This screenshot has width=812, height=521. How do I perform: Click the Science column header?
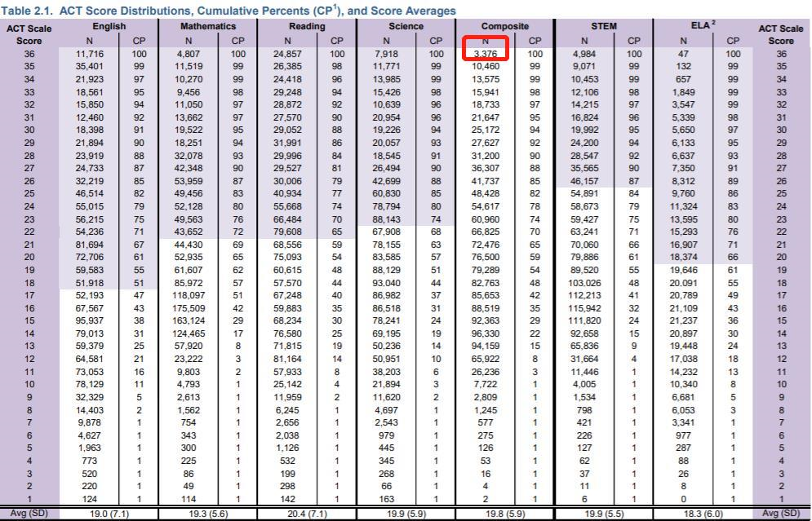click(x=406, y=26)
